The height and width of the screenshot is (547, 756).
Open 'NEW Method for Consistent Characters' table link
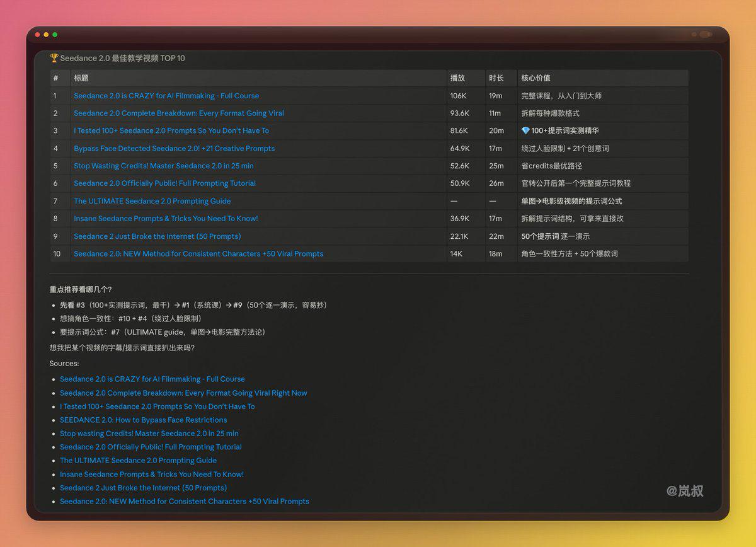(198, 254)
